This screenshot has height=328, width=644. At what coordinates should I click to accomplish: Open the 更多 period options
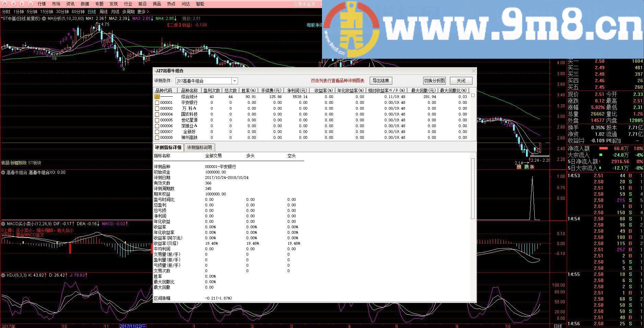143,12
